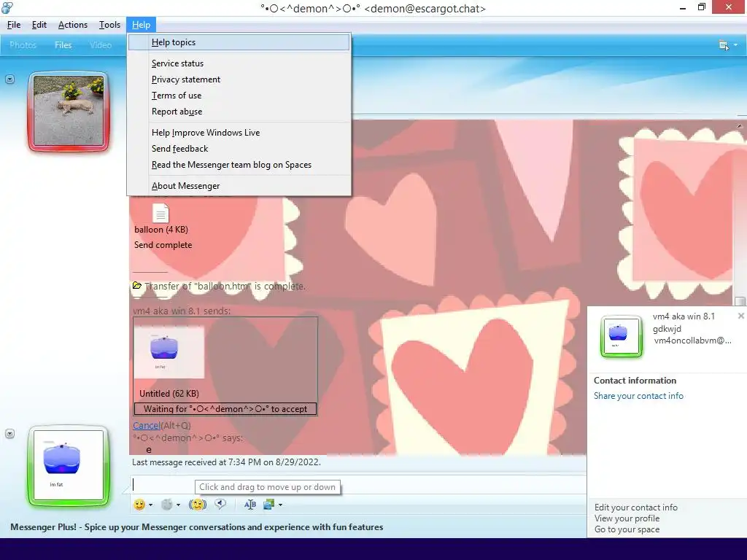The height and width of the screenshot is (560, 747).
Task: Expand the background picker dropdown arrow
Action: 281,505
